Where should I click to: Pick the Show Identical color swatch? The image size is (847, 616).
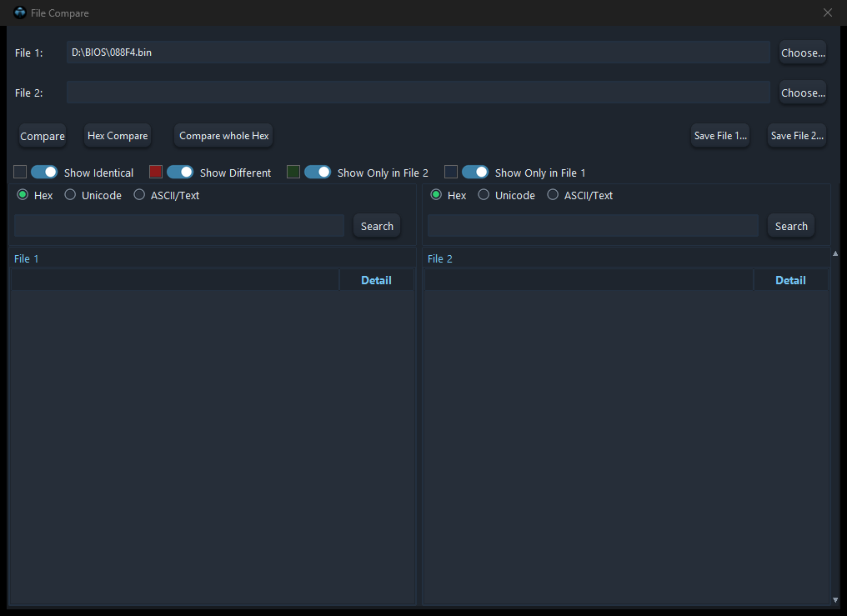click(20, 172)
